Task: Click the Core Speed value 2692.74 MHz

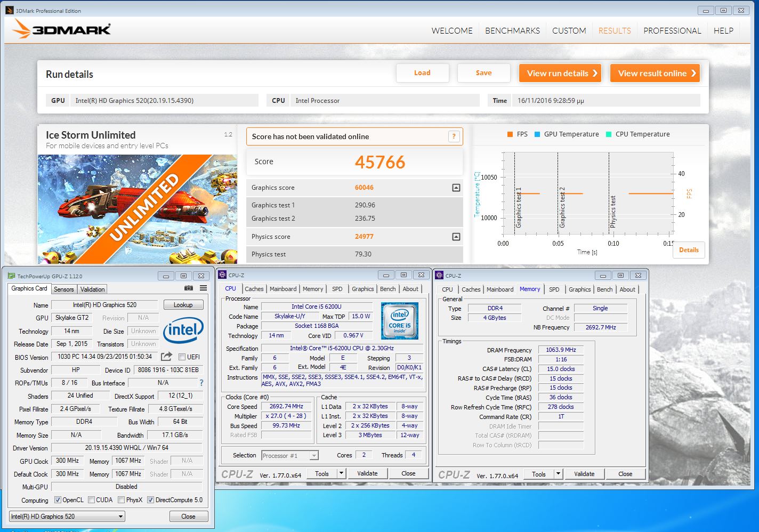Action: point(286,406)
